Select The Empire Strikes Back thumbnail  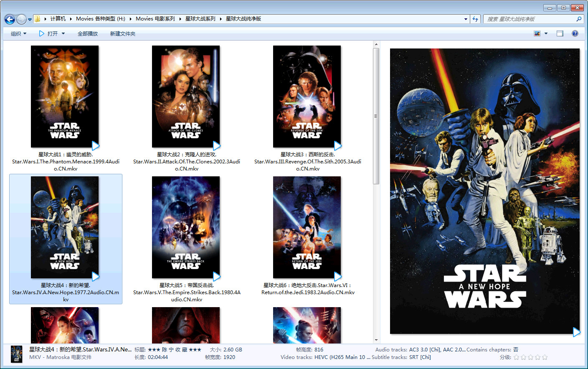tap(186, 227)
